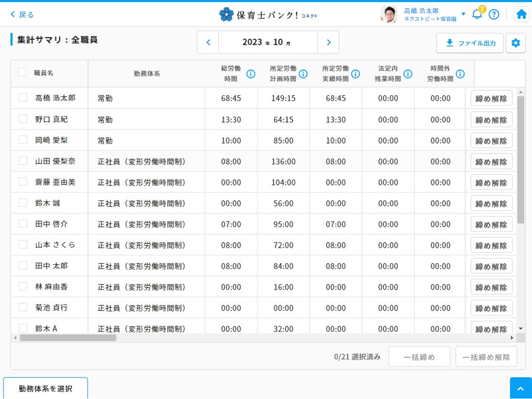
Task: Click the home icon in the header
Action: 521,14
